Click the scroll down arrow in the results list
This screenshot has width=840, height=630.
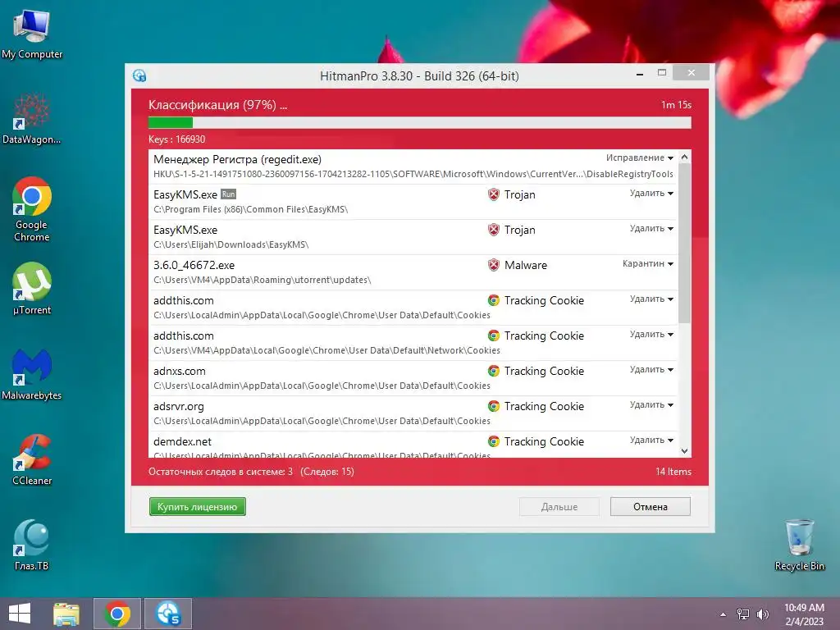coord(684,451)
